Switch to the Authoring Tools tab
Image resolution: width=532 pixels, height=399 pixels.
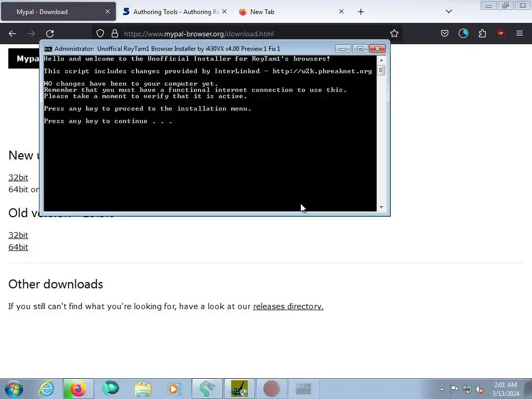pos(175,11)
